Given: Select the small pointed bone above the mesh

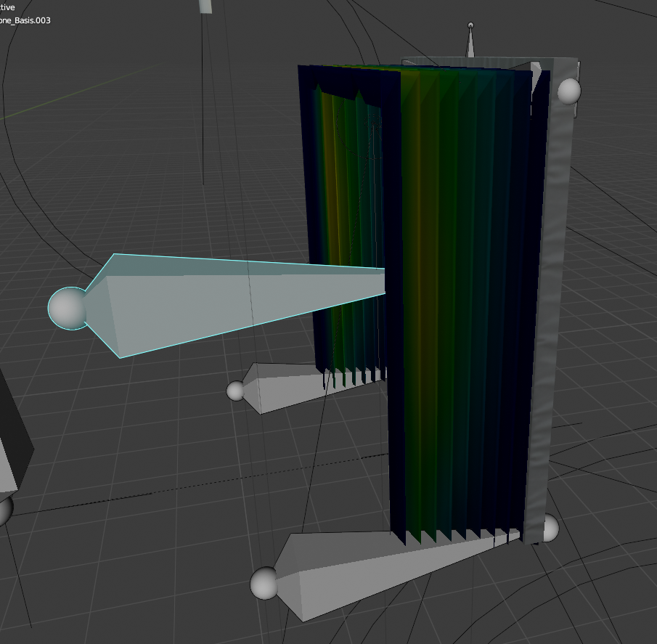Looking at the screenshot, I should (x=470, y=42).
